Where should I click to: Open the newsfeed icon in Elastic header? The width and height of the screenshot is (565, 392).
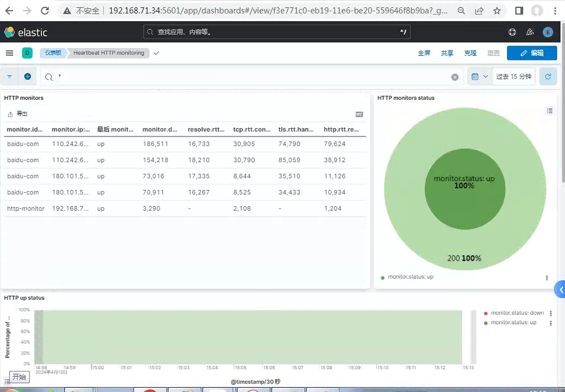coord(530,32)
